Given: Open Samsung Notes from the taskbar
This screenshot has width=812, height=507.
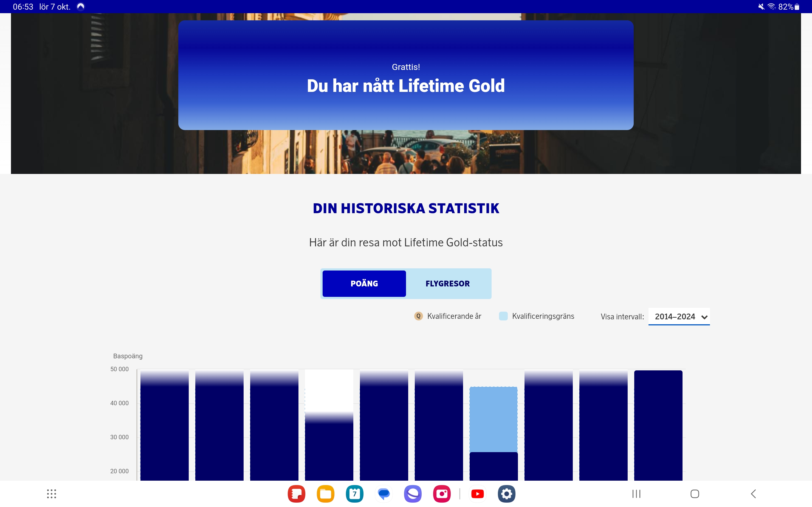Looking at the screenshot, I should [296, 494].
